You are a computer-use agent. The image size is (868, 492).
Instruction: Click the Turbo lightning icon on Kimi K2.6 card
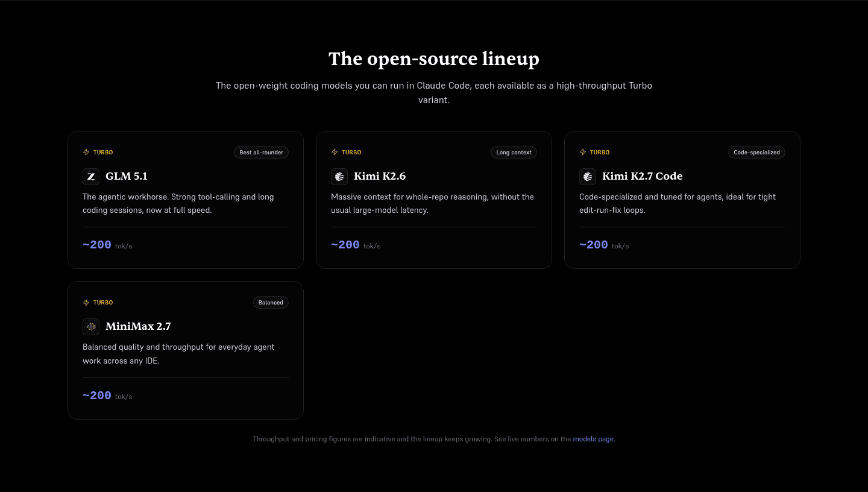click(335, 153)
